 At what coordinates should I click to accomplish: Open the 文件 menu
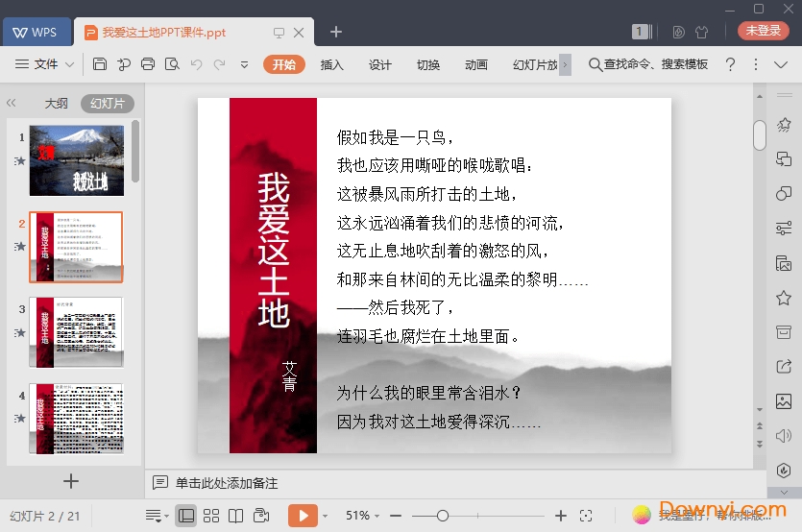tap(45, 64)
